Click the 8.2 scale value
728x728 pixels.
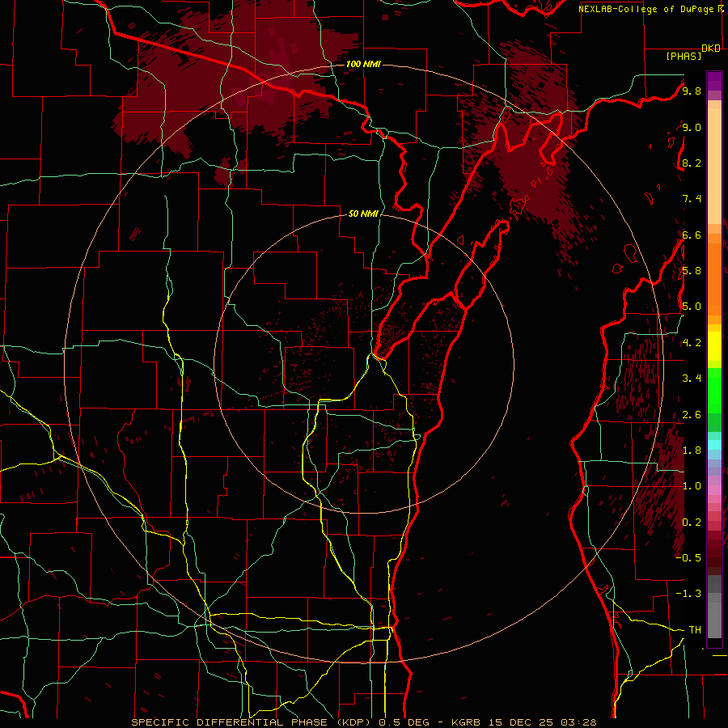[692, 163]
